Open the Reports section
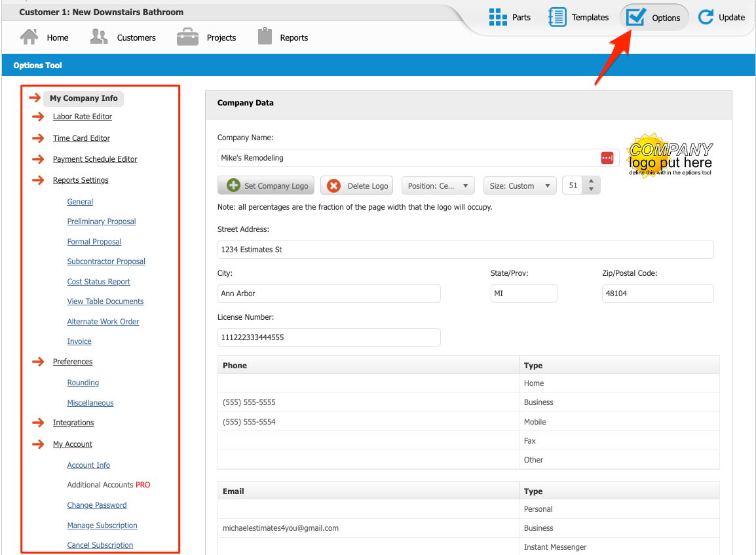Image resolution: width=756 pixels, height=555 pixels. (282, 37)
